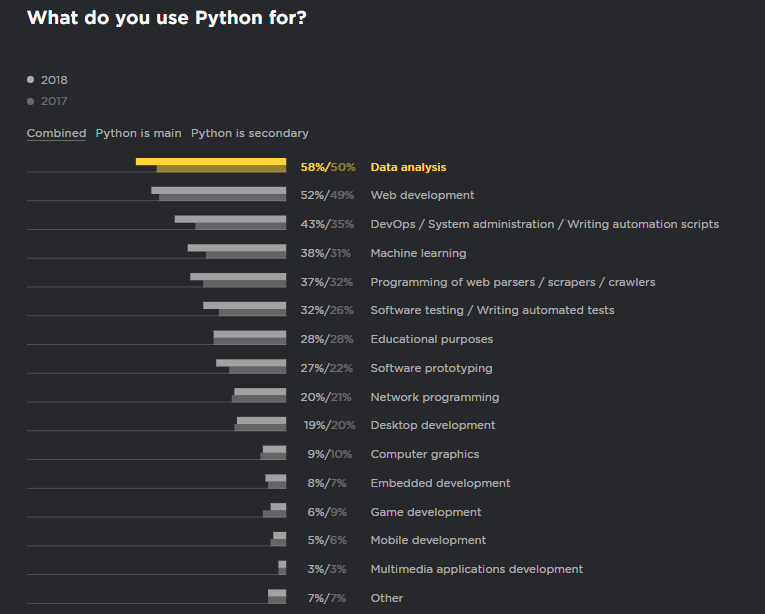Select the Game development label
The width and height of the screenshot is (765, 614).
pyautogui.click(x=425, y=512)
